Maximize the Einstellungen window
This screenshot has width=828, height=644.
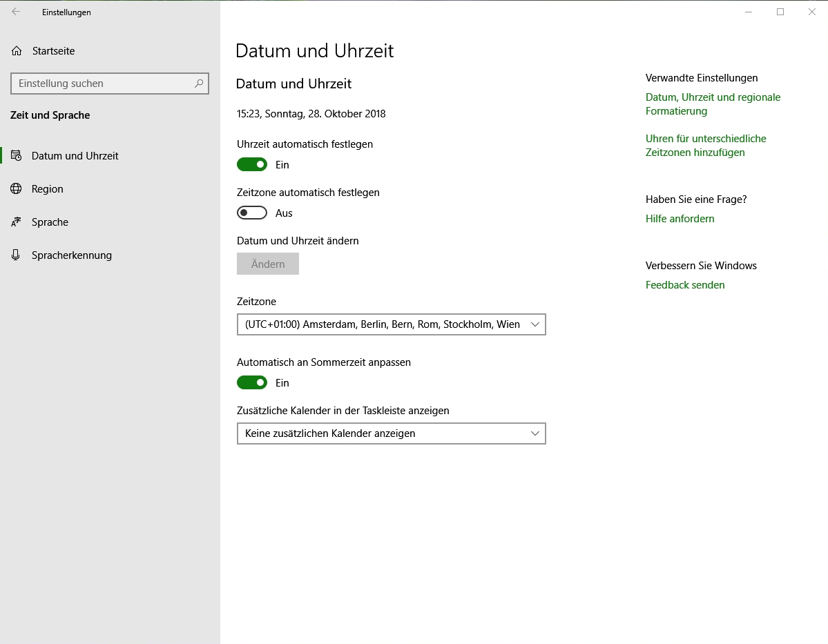pyautogui.click(x=780, y=12)
